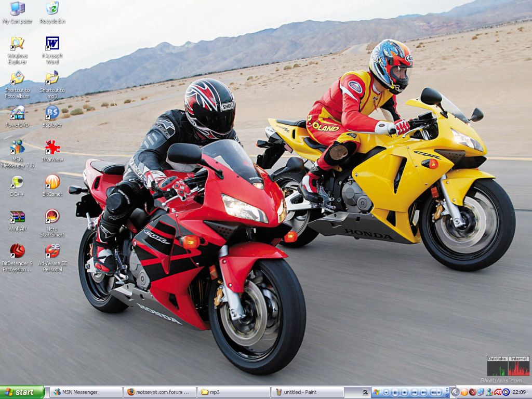Click the blue circular tray icon beside the clock
532x399 pixels.
[506, 392]
